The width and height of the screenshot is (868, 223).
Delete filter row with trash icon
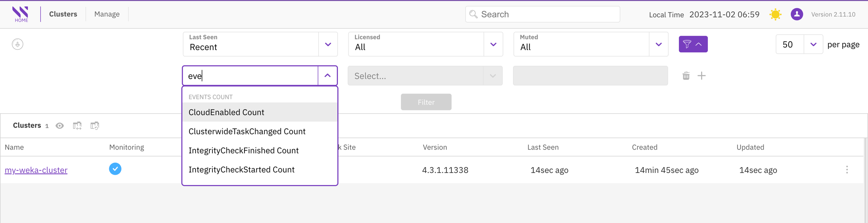pos(686,76)
